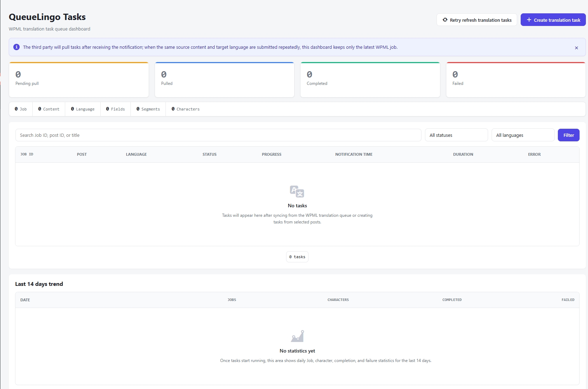Click the blue info icon in the notice
The image size is (588, 389).
click(16, 47)
